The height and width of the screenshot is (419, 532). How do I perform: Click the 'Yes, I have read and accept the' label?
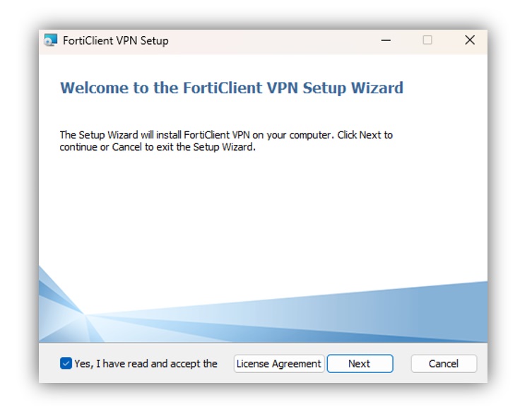click(146, 364)
